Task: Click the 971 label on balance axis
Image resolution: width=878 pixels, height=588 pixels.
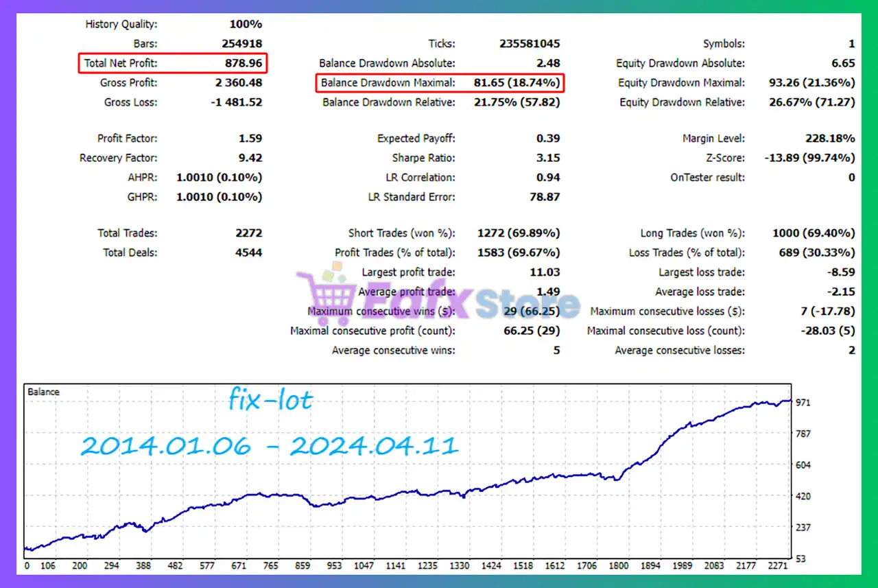Action: [803, 402]
